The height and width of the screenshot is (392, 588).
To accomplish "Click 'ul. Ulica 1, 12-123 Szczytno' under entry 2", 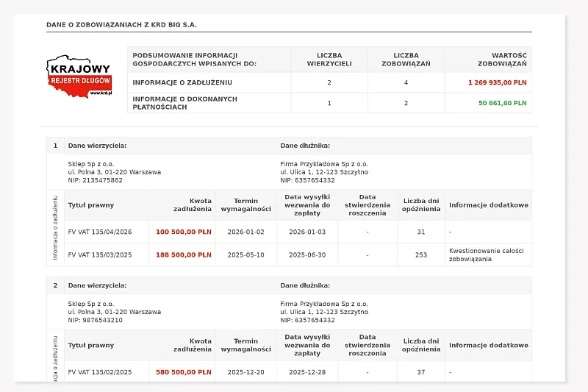I will pos(324,312).
